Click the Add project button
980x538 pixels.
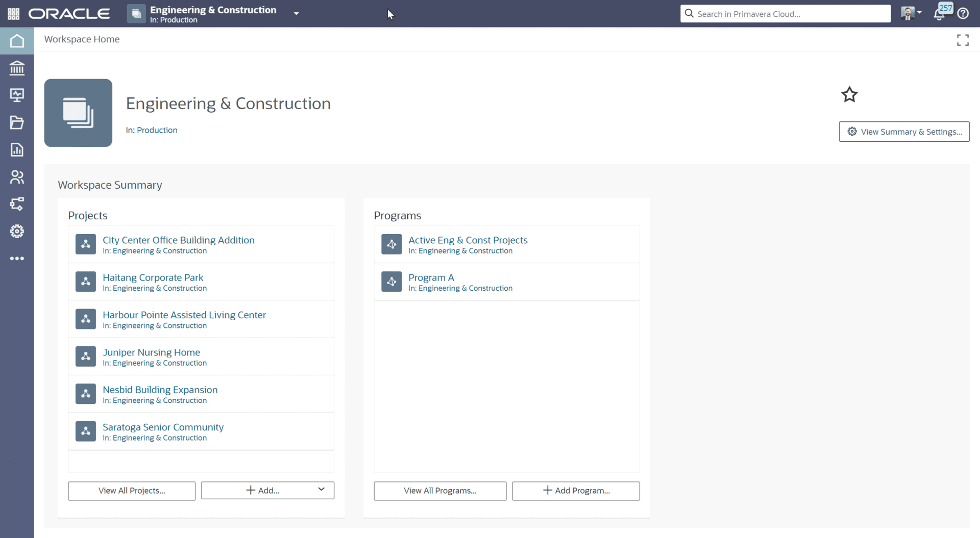[262, 491]
